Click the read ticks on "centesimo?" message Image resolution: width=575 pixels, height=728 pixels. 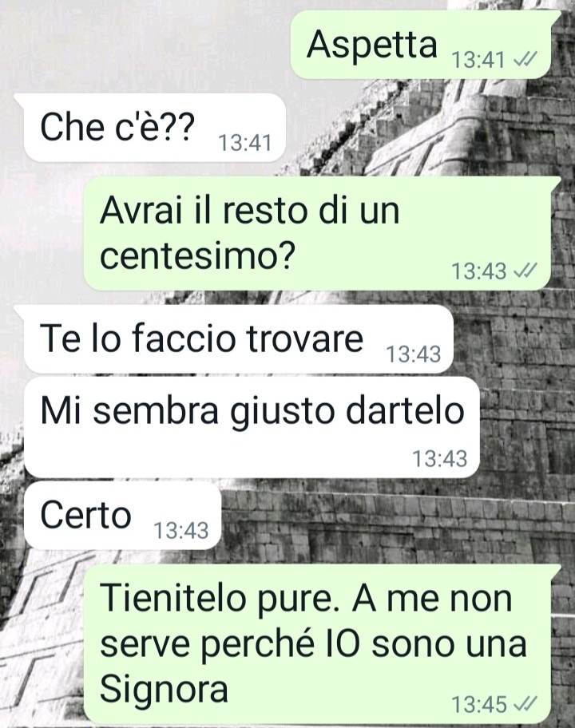click(x=525, y=270)
